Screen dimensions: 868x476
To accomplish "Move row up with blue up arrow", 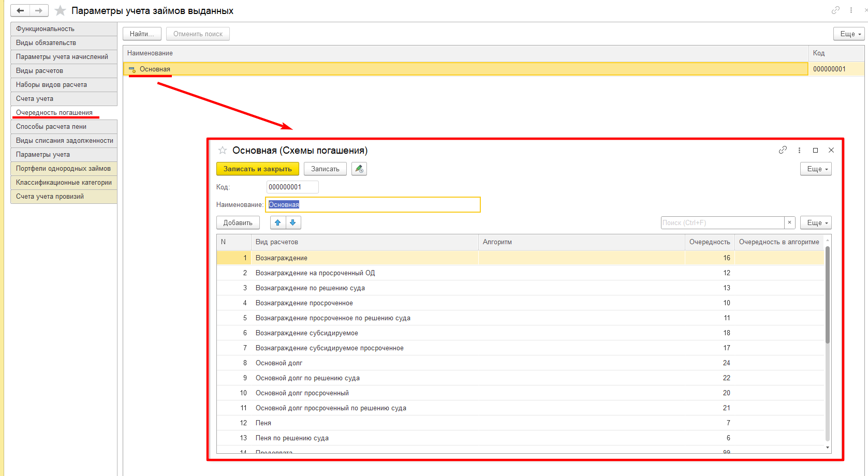I will coord(278,222).
